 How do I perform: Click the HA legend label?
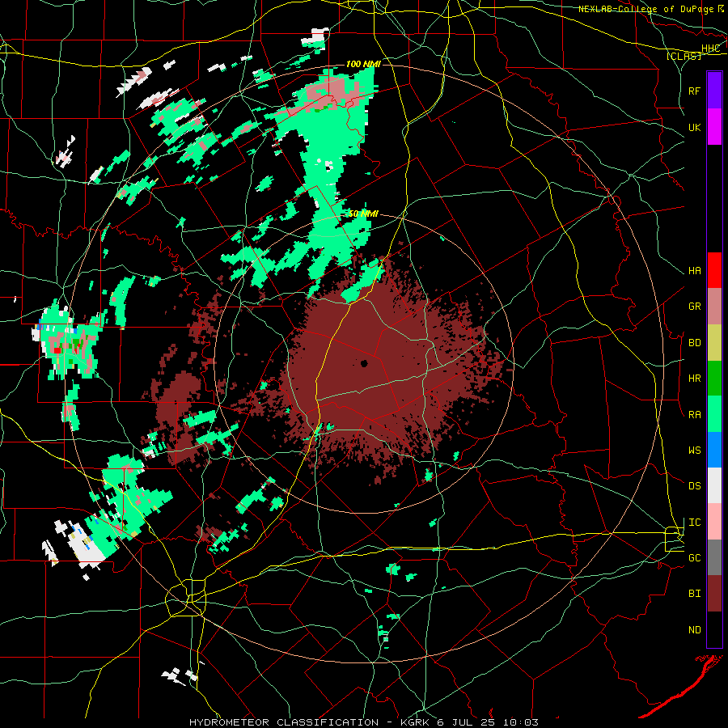(x=694, y=270)
